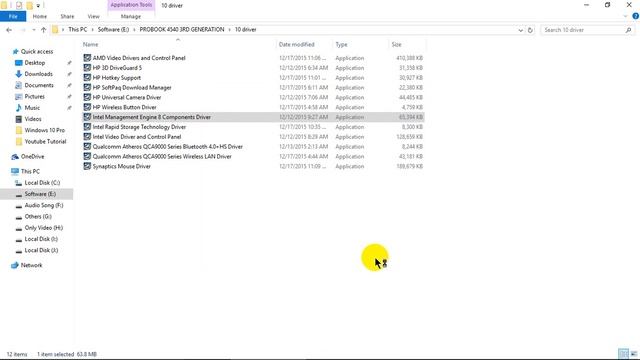Open the Manage ribbon tab
The width and height of the screenshot is (640, 360).
click(x=131, y=16)
